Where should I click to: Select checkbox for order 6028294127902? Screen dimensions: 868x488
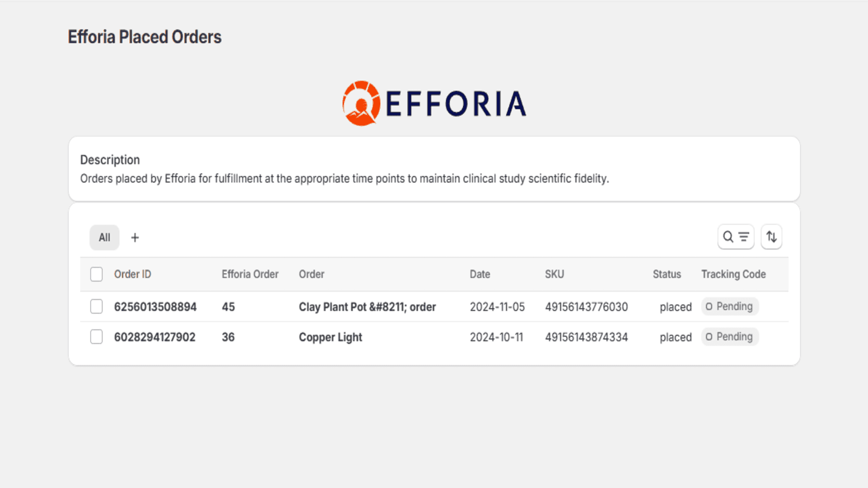(97, 337)
